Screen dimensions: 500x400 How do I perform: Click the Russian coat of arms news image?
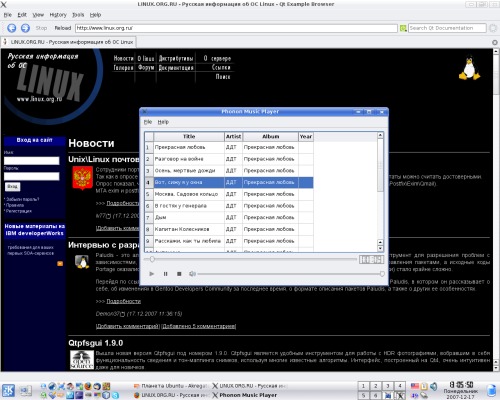click(82, 178)
